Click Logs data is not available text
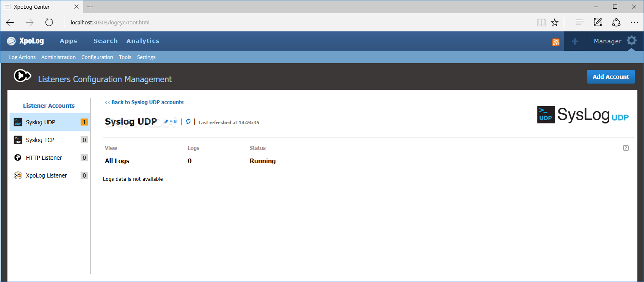This screenshot has height=282, width=644. [x=133, y=179]
